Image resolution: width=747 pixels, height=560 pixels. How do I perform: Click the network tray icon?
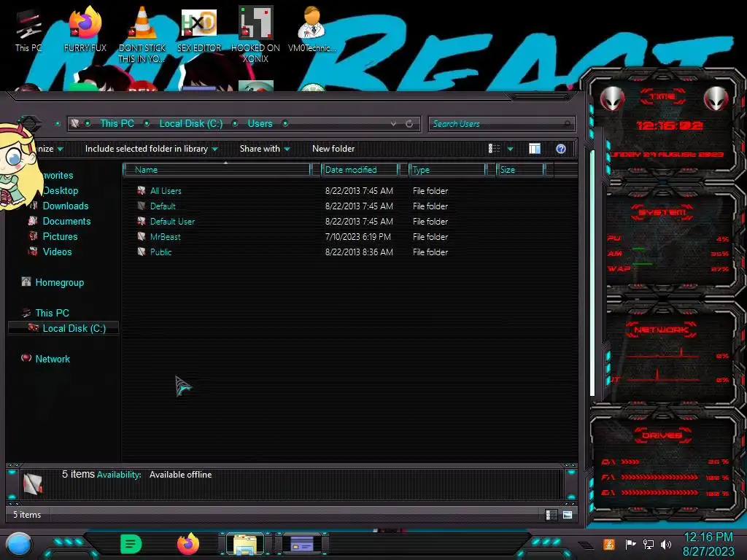[648, 544]
